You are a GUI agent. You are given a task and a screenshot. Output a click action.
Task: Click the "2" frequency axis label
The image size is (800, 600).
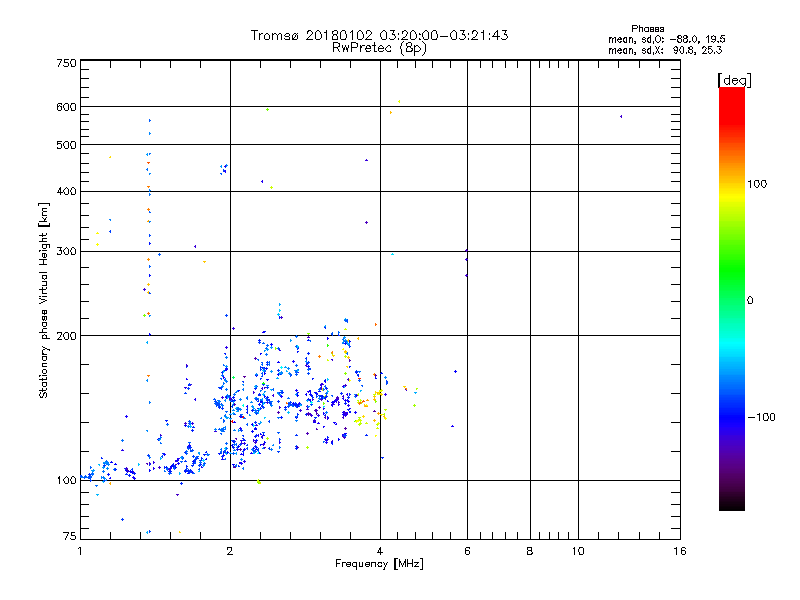coord(230,551)
